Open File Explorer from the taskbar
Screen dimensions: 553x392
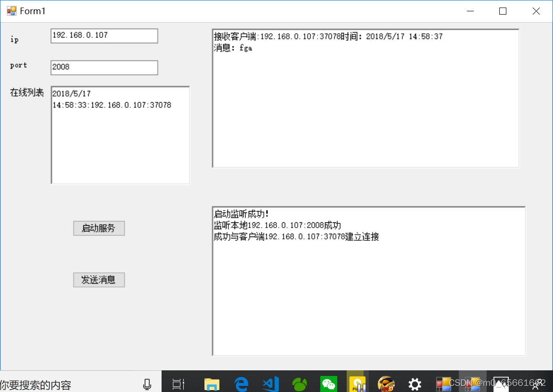coord(212,384)
